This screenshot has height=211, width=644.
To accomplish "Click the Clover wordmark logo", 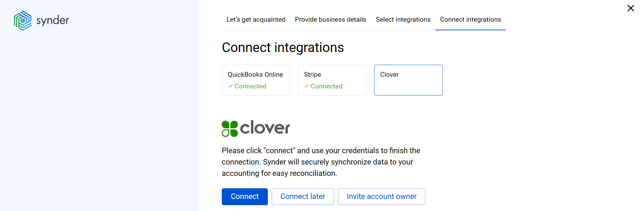I will [x=265, y=128].
